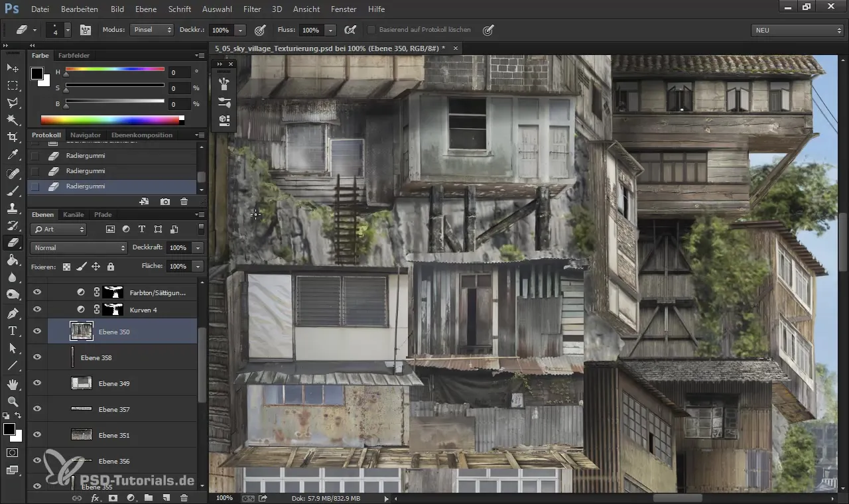The width and height of the screenshot is (849, 504).
Task: Open layer filter type Art dropdown
Action: (x=59, y=229)
